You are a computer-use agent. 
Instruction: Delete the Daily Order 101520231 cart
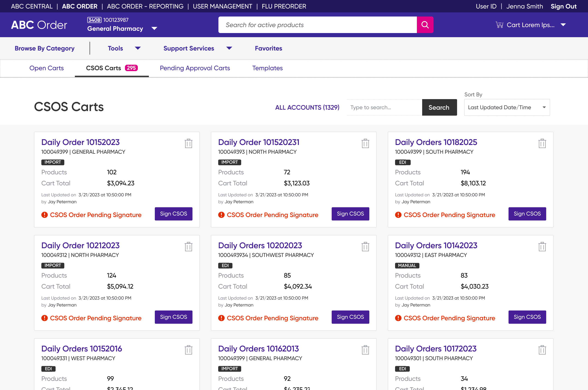(x=365, y=143)
